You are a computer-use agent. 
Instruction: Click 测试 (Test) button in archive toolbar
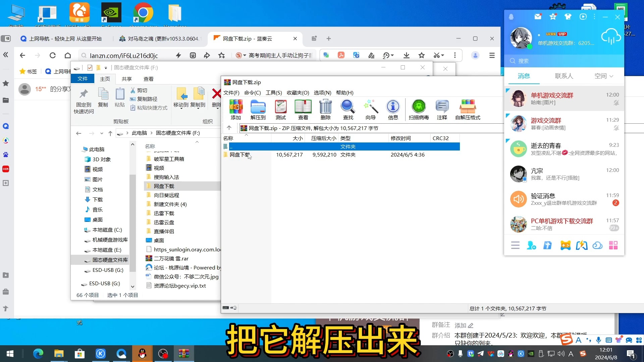(x=280, y=109)
